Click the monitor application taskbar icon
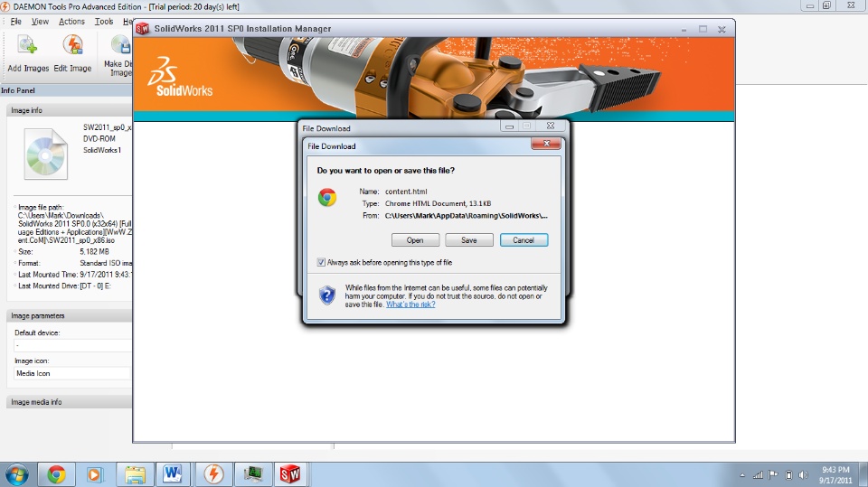 (252, 474)
